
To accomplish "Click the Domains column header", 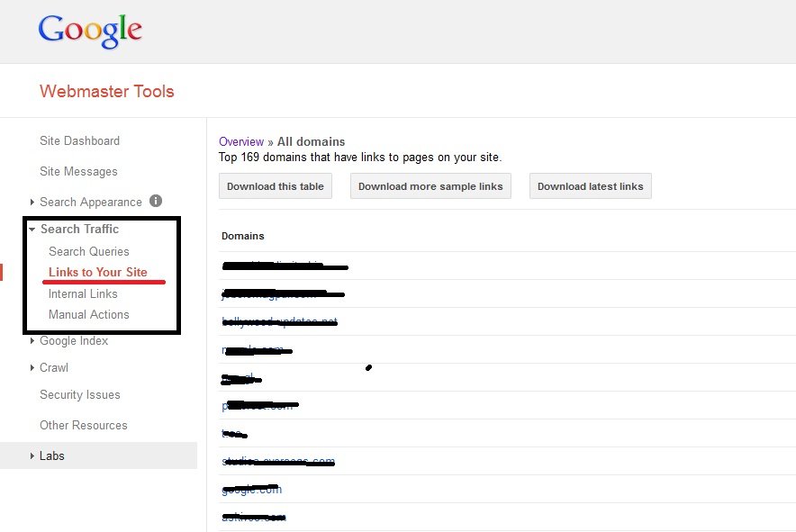I will click(x=242, y=236).
